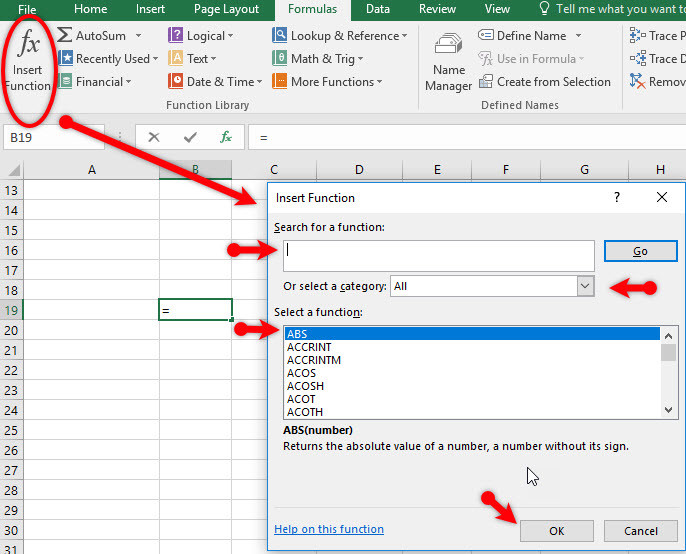Click Cancel in Insert Function dialog

640,531
